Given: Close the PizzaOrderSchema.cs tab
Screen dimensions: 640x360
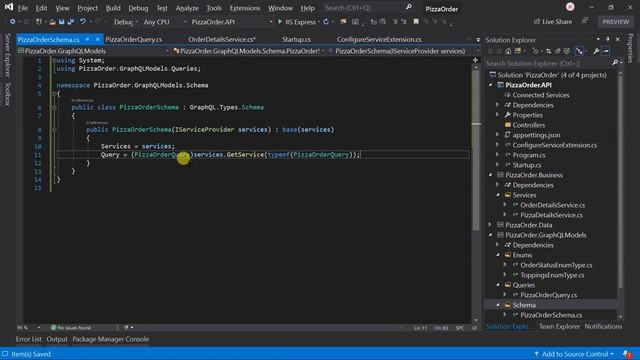Looking at the screenshot, I should coord(98,39).
